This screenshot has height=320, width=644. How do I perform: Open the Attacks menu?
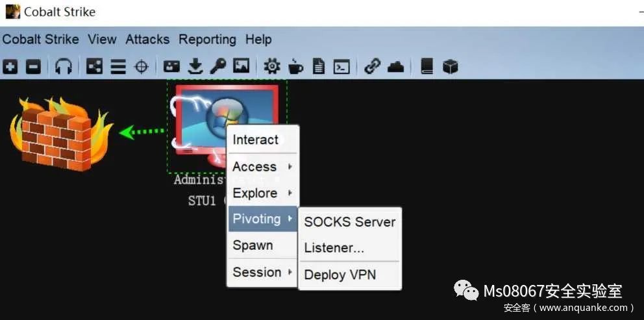[147, 40]
